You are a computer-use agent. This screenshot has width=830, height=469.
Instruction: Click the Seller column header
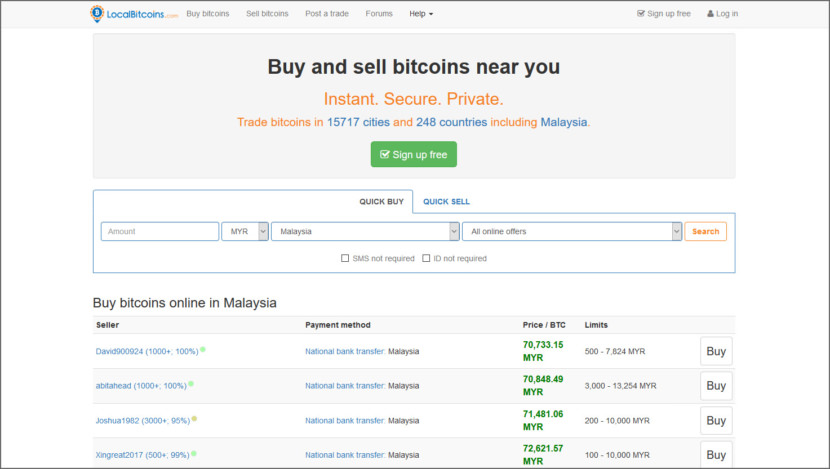point(107,325)
